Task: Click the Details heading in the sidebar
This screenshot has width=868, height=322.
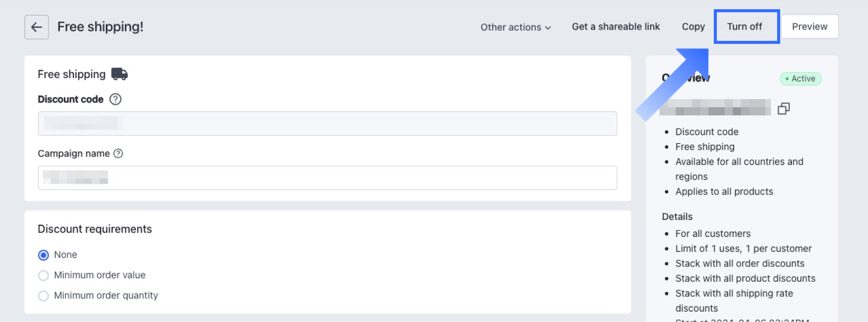Action: [x=677, y=216]
